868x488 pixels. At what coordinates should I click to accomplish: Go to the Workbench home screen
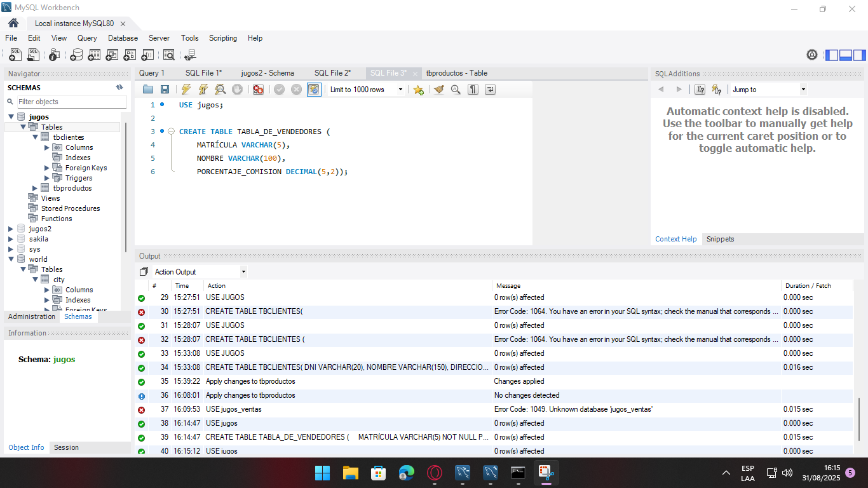pos(13,23)
